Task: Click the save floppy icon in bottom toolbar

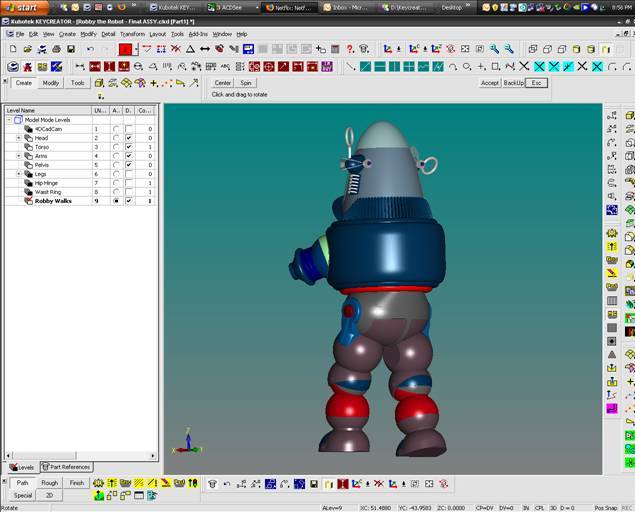Action: 314,484
